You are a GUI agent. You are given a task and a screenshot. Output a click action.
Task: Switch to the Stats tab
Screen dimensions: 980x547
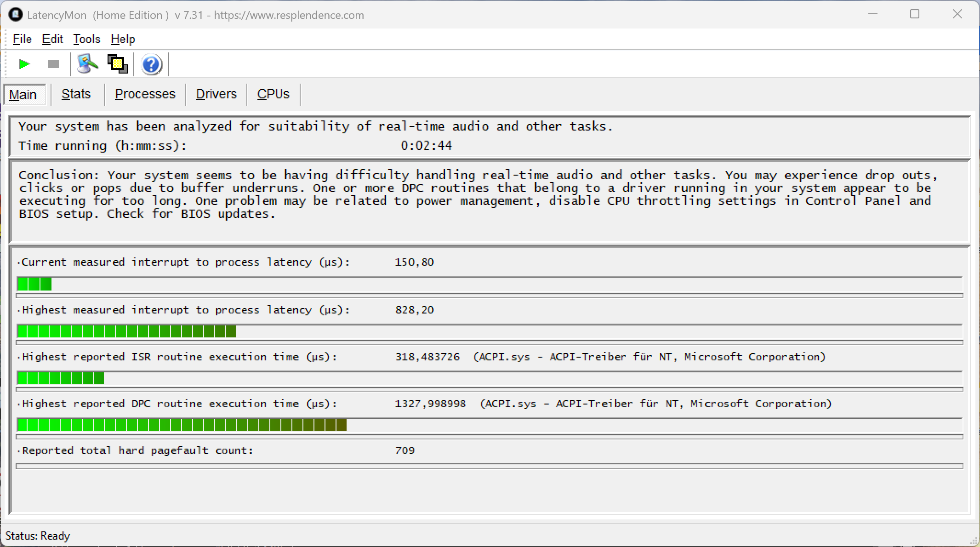coord(76,94)
